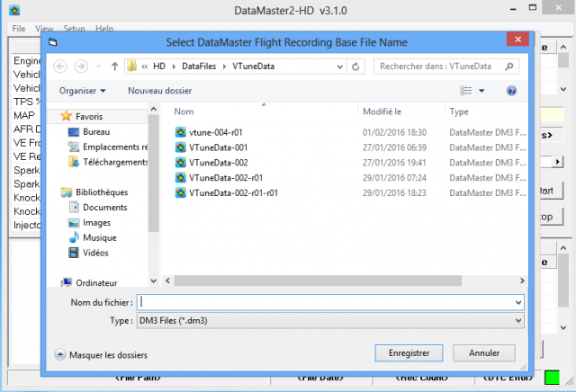Viewport: 576px width, 392px height.
Task: Click the Favoris star icon
Action: click(66, 116)
